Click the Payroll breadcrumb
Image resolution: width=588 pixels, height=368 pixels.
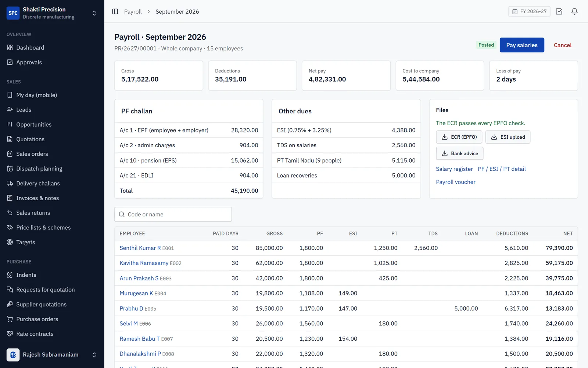tap(133, 11)
